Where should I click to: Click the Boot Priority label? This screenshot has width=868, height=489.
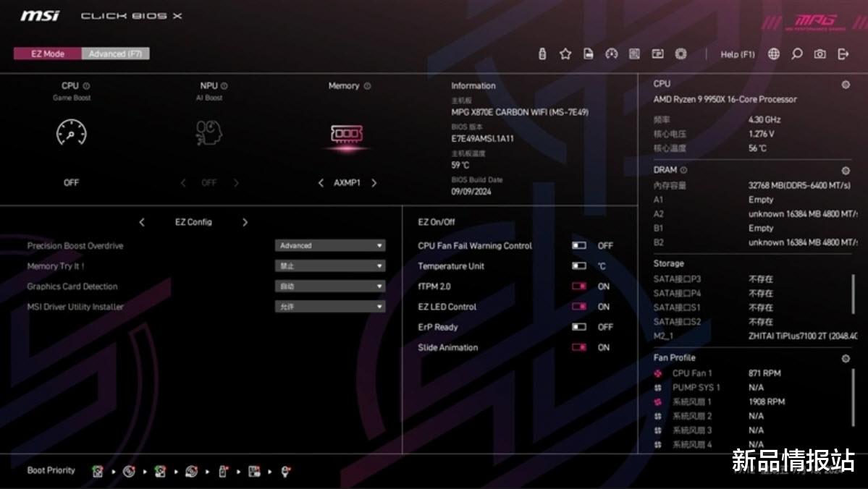click(x=51, y=470)
